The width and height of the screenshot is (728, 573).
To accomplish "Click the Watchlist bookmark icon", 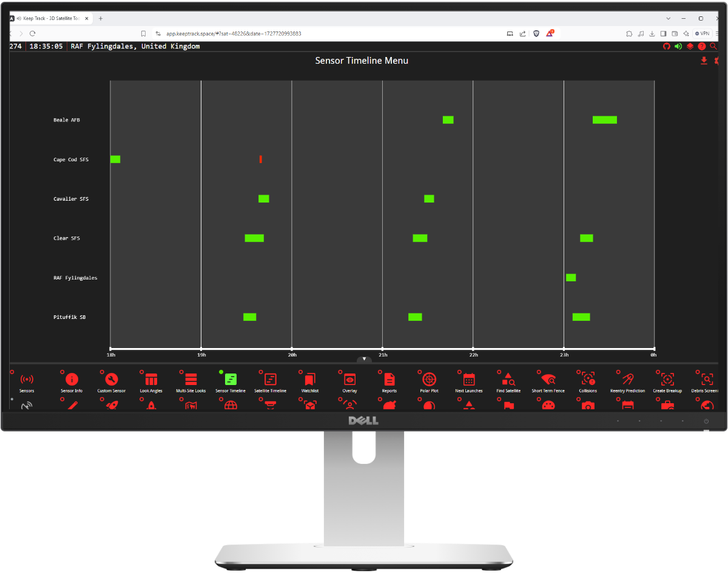I will click(x=309, y=380).
